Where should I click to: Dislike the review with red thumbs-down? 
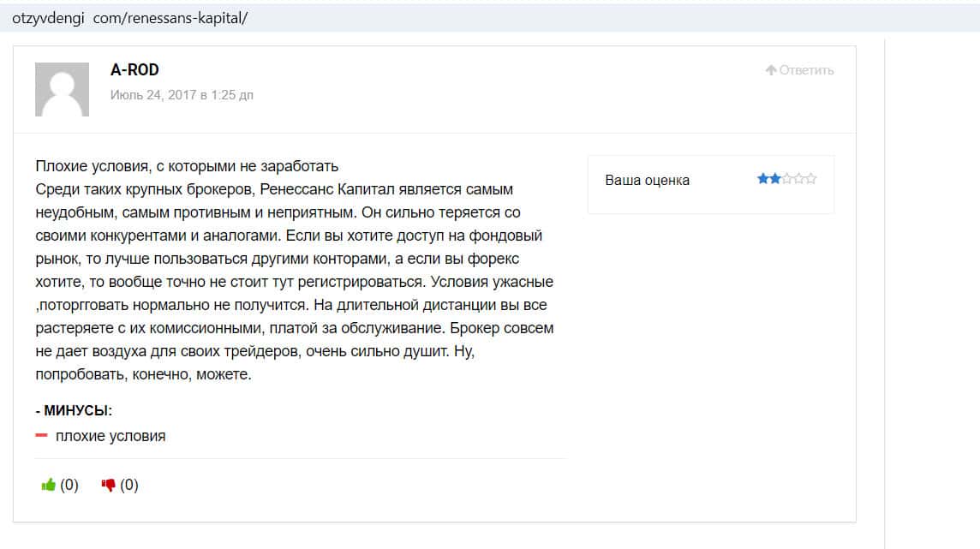click(109, 486)
